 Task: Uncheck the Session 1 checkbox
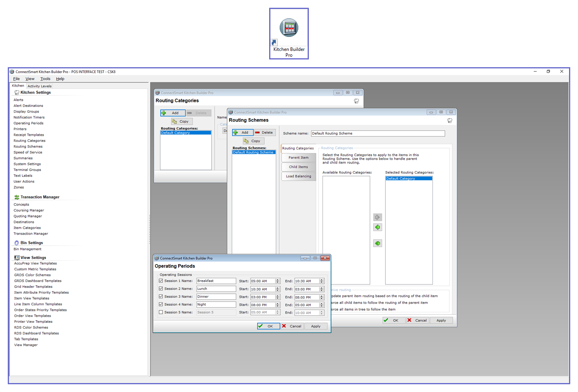(x=161, y=280)
